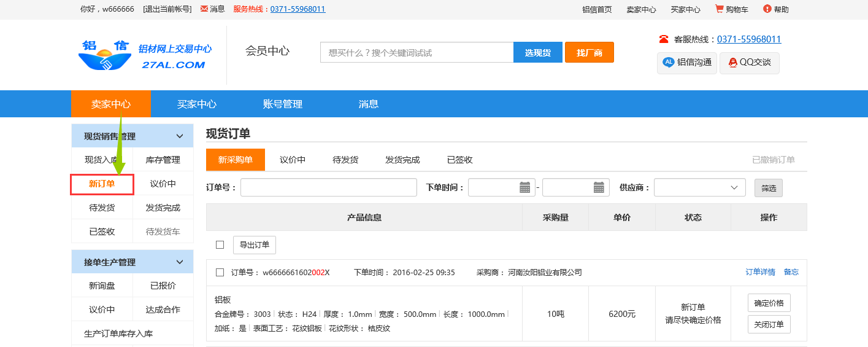Click the QQ交谈 penguin icon
Viewport: 868px width, 347px height.
pyautogui.click(x=732, y=62)
